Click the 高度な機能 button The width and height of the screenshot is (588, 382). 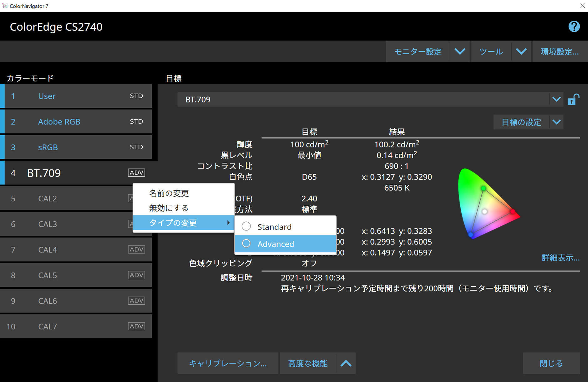tap(308, 363)
